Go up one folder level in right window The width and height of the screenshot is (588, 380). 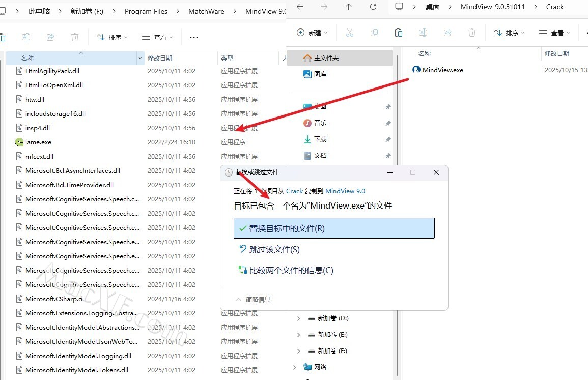348,7
